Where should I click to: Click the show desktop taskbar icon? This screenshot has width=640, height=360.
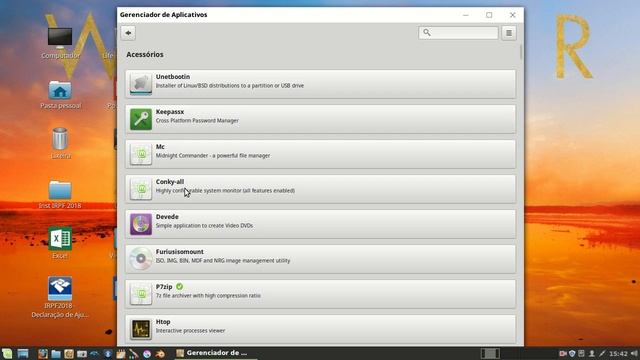tap(23, 353)
